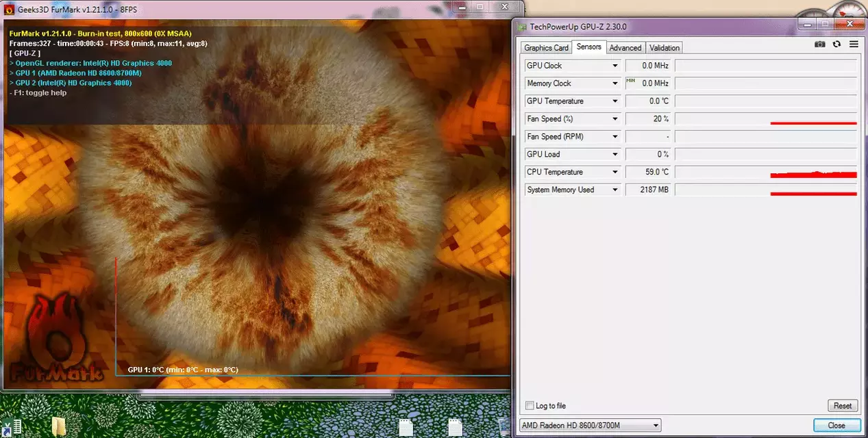
Task: Open the AMD Radeon HD 8600/8700M GPU selector
Action: [x=591, y=426]
